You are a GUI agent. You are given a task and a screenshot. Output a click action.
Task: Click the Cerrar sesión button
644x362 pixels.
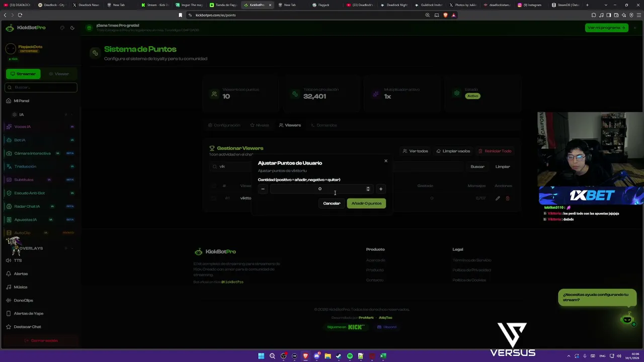click(41, 340)
